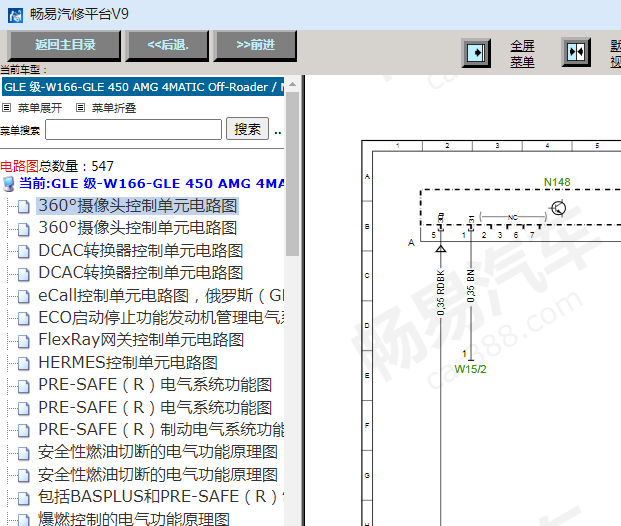This screenshot has width=621, height=526.
Task: Click the 0,35 RDBK wire label
Action: point(440,293)
